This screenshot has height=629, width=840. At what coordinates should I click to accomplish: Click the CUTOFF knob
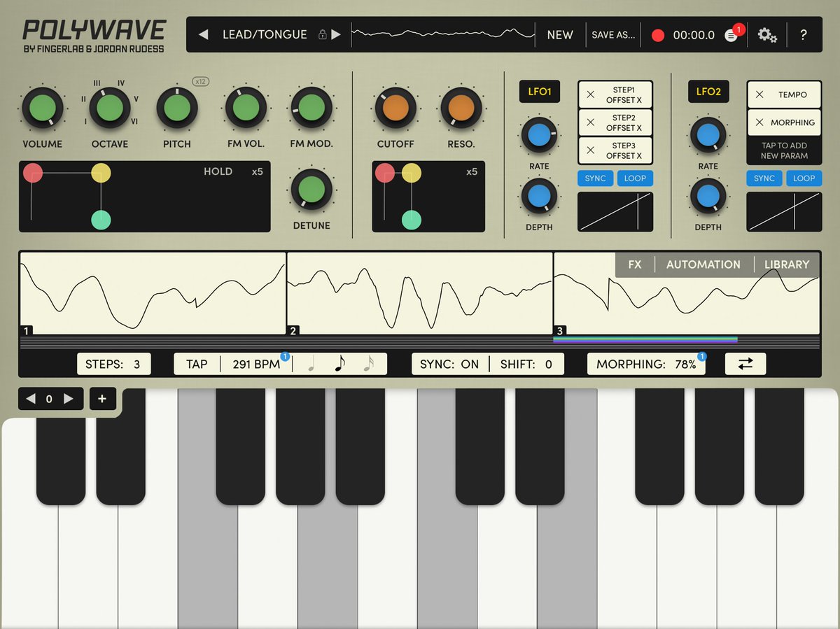tap(395, 108)
